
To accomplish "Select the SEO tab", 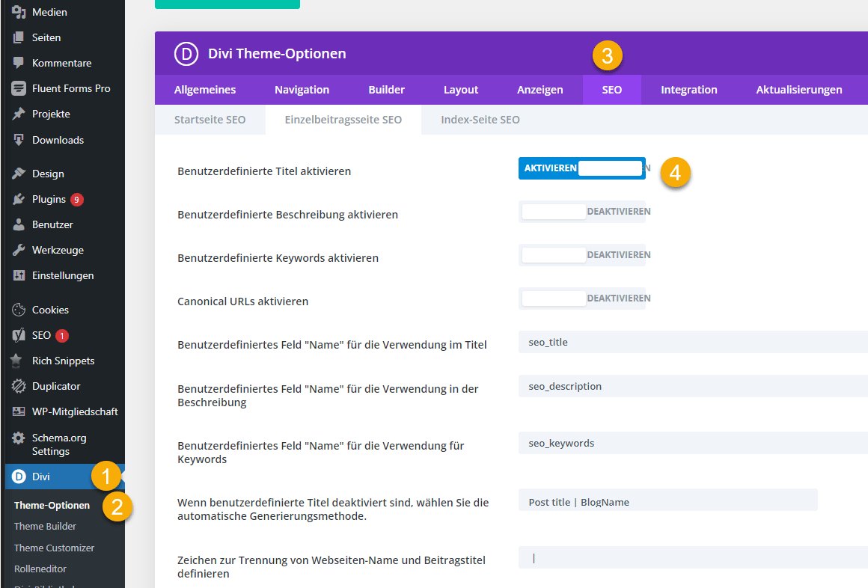I will tap(611, 90).
